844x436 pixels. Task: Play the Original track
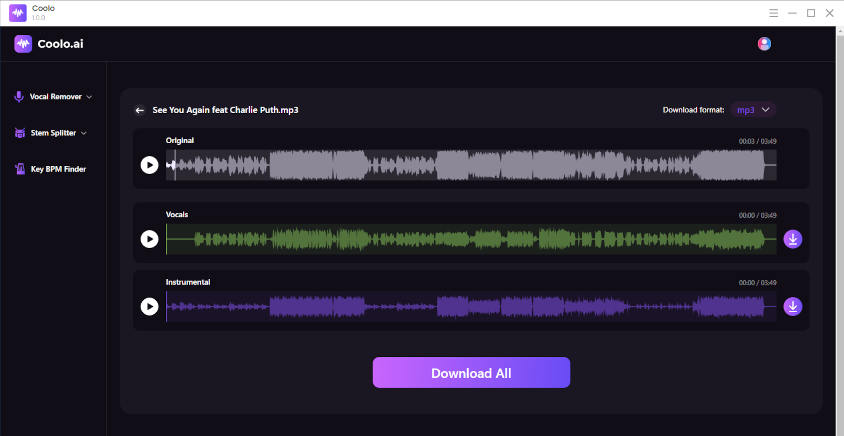(x=149, y=165)
